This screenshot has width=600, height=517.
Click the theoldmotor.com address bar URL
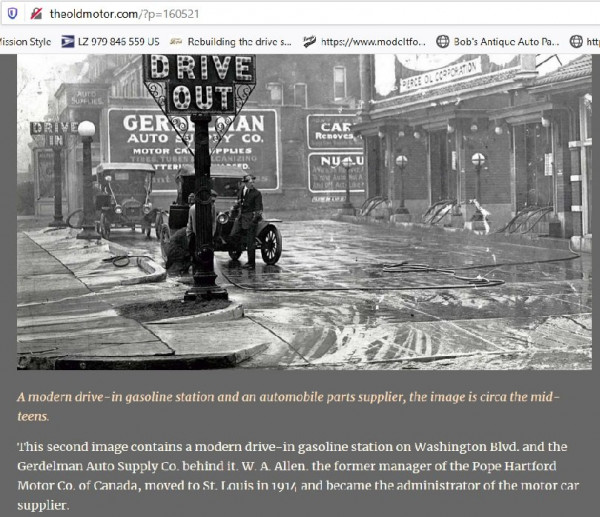(124, 14)
